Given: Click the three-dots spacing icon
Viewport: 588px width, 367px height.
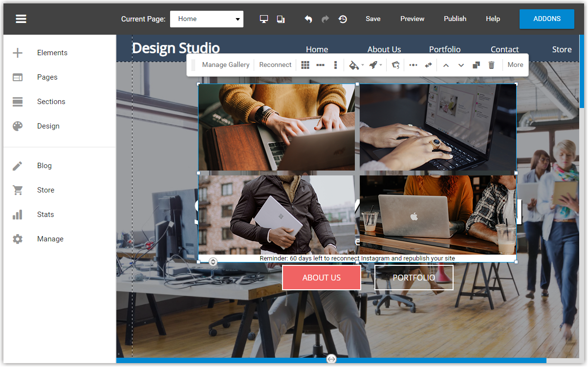Looking at the screenshot, I should click(413, 65).
